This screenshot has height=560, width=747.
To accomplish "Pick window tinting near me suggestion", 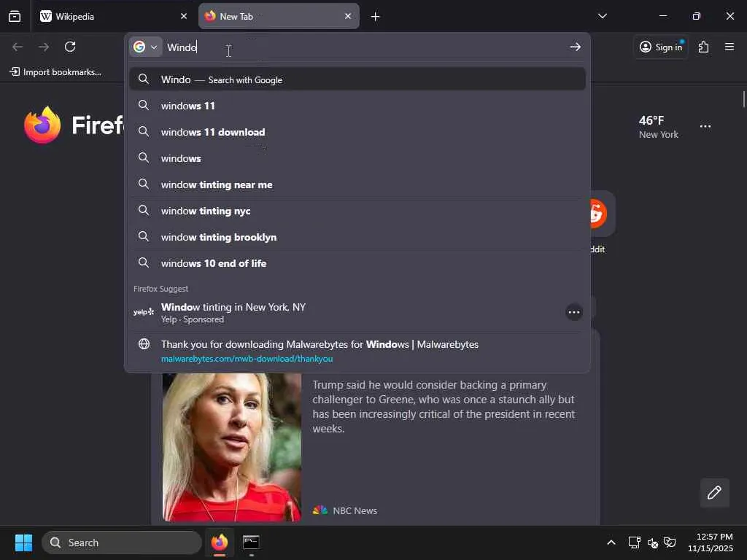I will (x=357, y=184).
